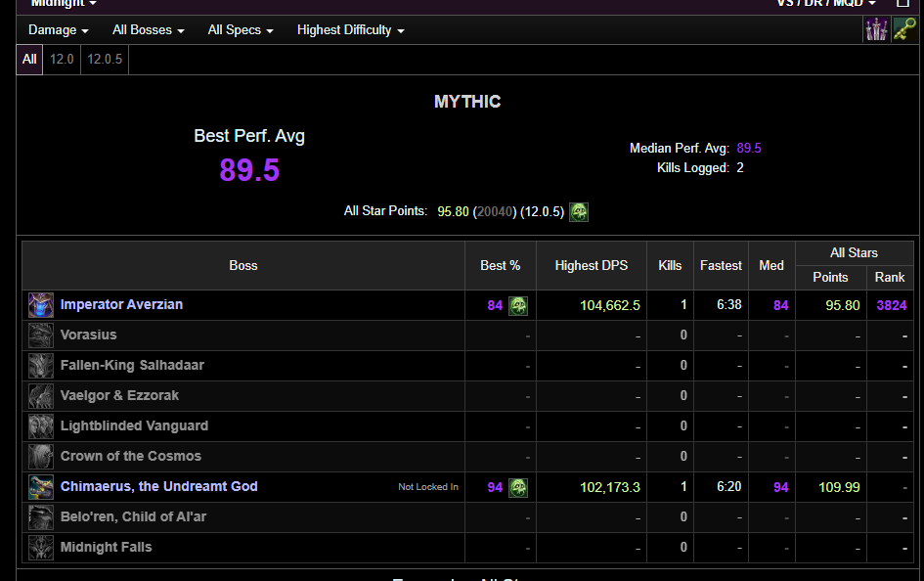
Task: Click the Crown of the Cosmos name
Action: pos(131,456)
